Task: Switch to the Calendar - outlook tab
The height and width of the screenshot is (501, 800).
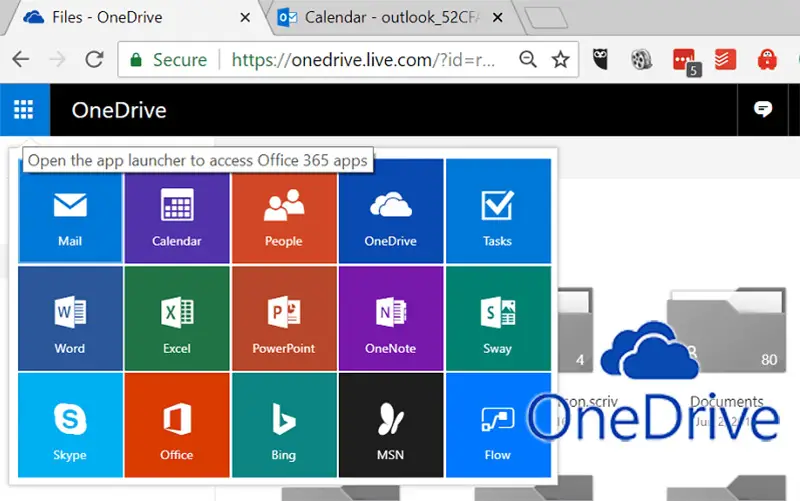Action: pyautogui.click(x=392, y=18)
